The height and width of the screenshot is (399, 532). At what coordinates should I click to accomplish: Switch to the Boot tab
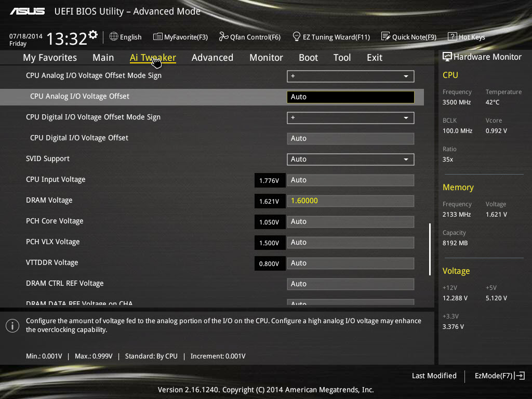pos(309,58)
